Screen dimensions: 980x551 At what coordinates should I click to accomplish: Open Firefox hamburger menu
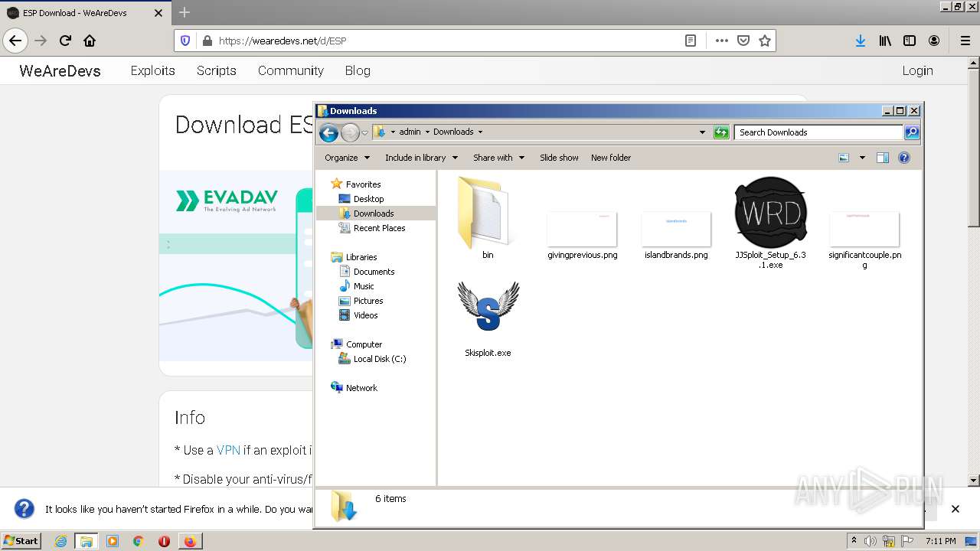pos(965,41)
